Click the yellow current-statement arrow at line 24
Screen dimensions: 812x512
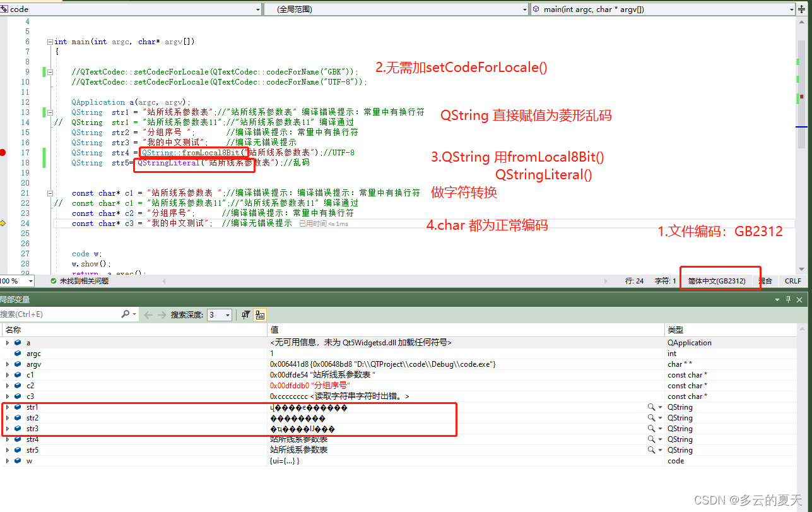[3, 223]
